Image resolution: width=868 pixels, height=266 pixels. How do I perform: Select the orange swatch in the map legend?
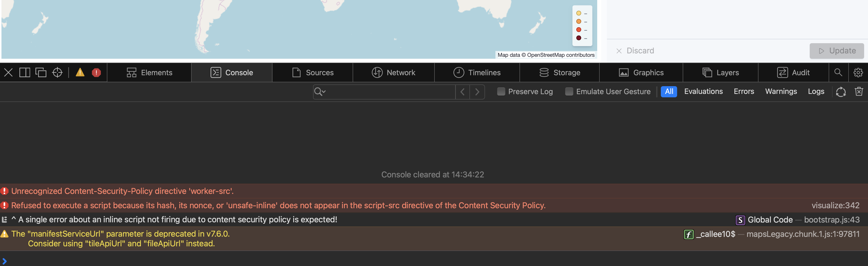[579, 21]
